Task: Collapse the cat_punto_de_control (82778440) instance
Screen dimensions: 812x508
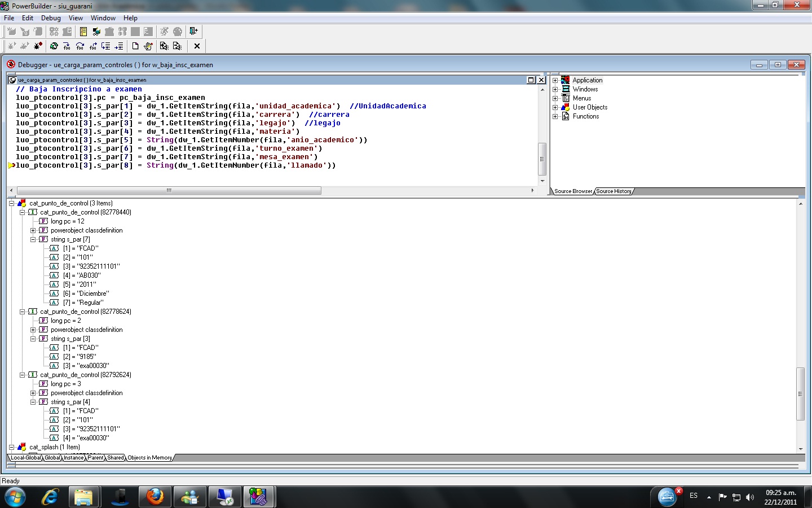Action: [x=22, y=212]
